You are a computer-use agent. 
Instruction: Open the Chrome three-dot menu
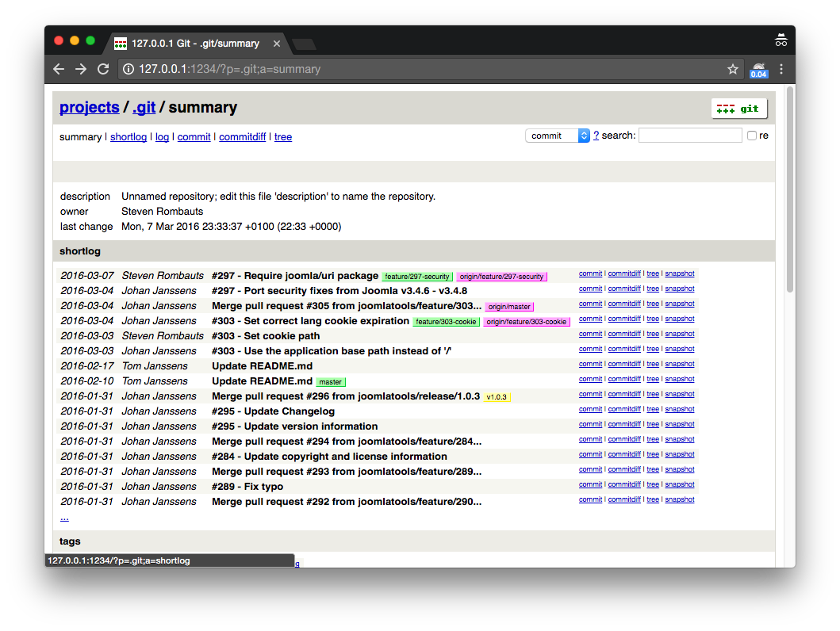click(781, 69)
